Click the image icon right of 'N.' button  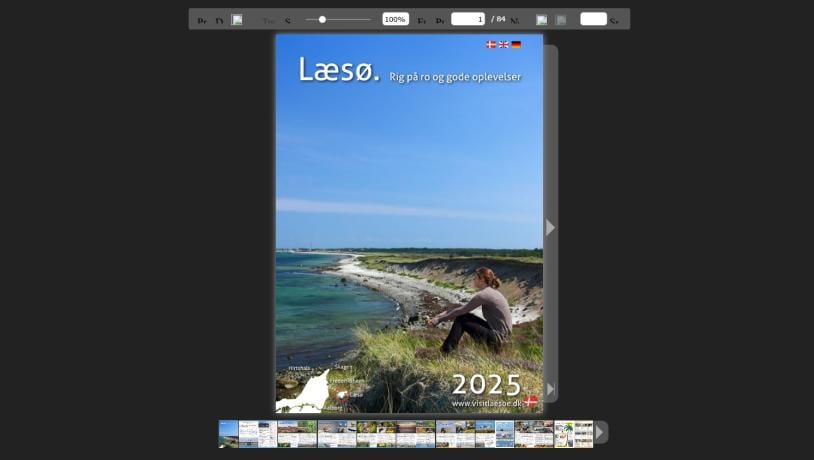(541, 20)
